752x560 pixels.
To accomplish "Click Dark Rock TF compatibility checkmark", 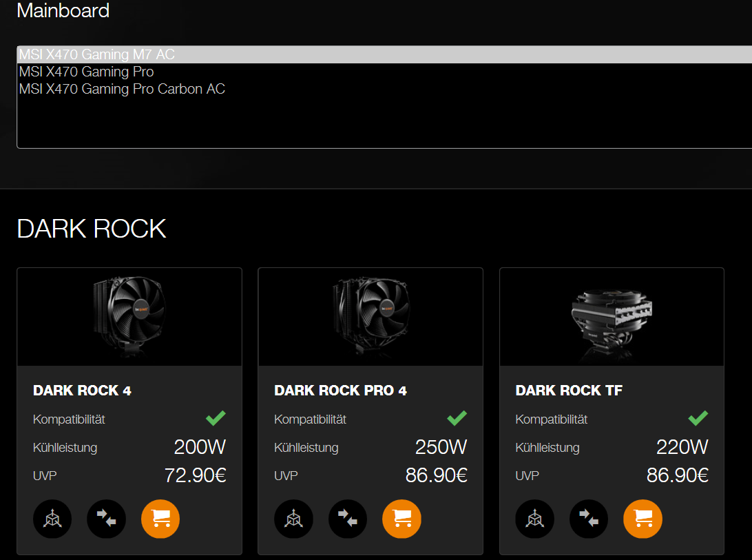I will (698, 418).
